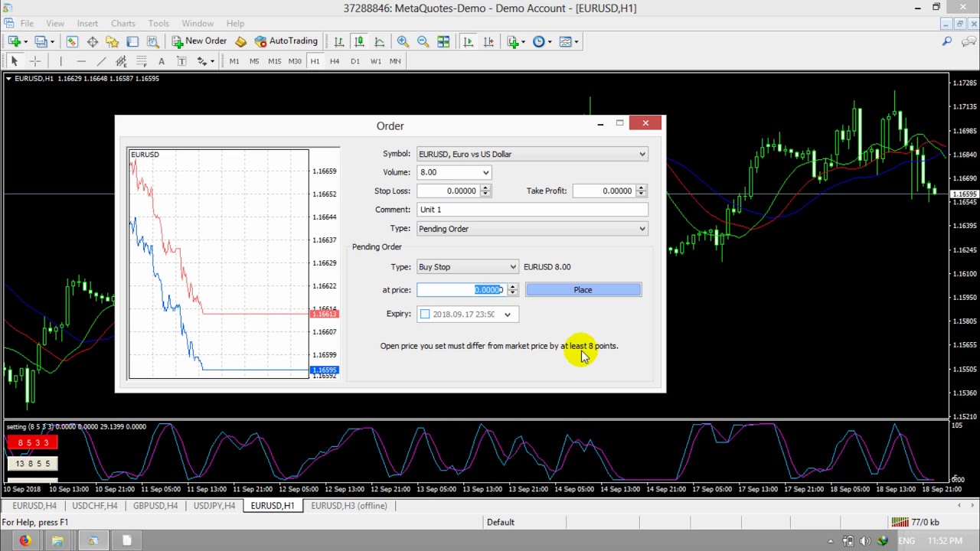Tile chart windows icon
The image size is (980, 551).
tap(443, 41)
